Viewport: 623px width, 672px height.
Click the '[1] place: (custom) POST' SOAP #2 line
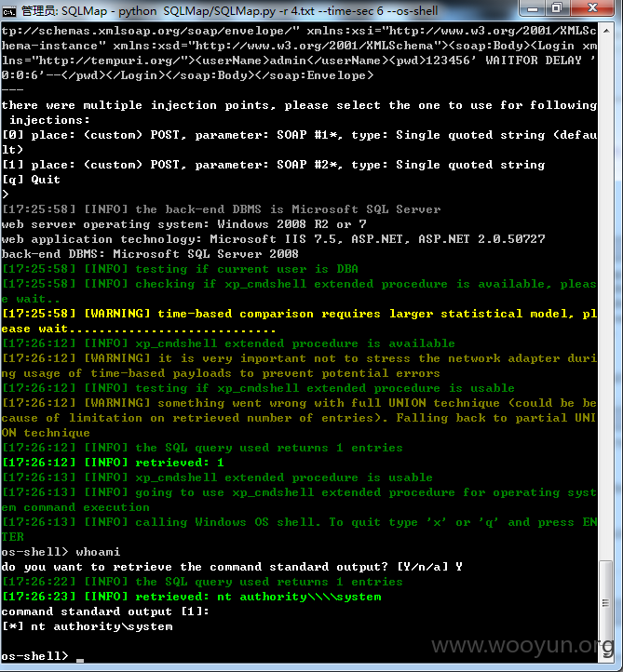[274, 165]
